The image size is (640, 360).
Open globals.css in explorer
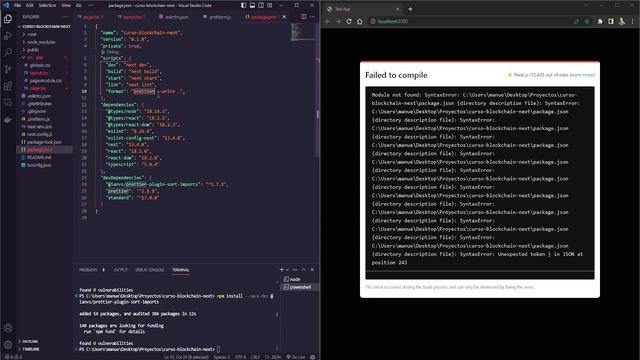(x=40, y=65)
